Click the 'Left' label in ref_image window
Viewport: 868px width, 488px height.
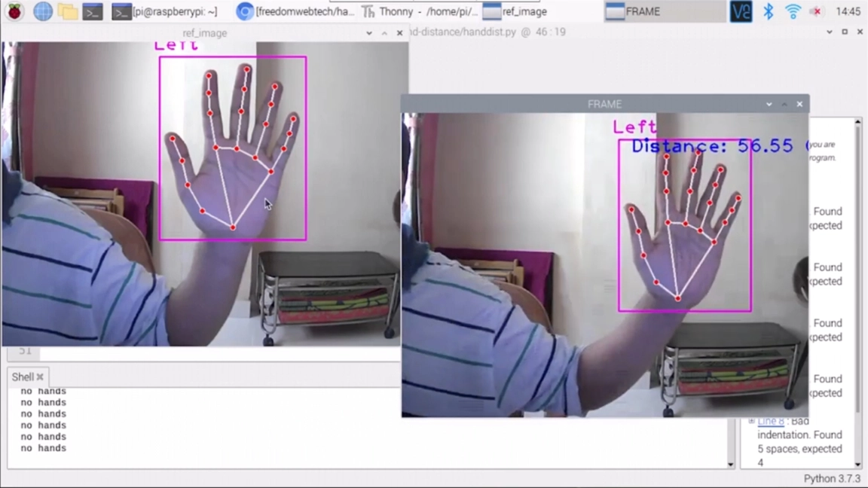[x=176, y=46]
